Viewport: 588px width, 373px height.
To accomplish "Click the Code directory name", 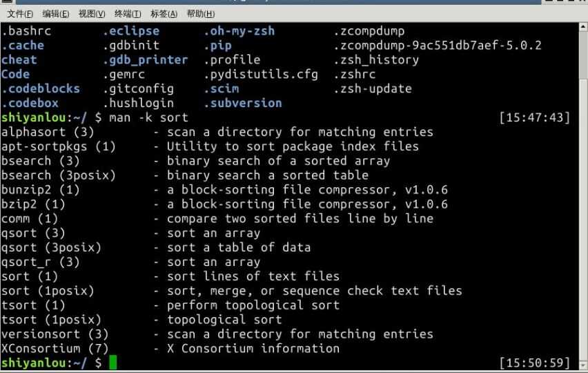I will click(15, 74).
